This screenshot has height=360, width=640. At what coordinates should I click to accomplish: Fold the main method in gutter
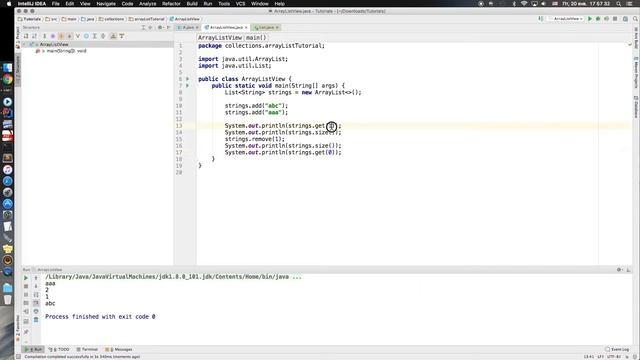click(x=187, y=86)
